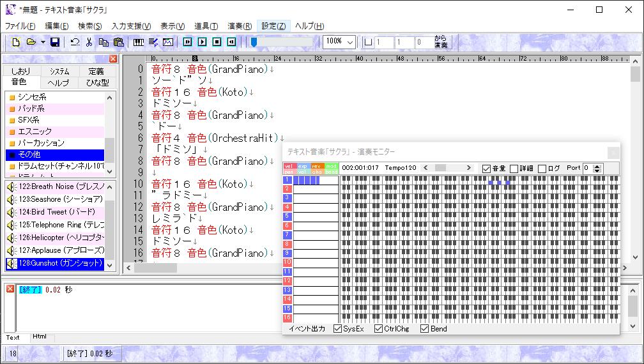Tick the toolbar checkbox before measure fields
The height and width of the screenshot is (364, 644).
[x=369, y=42]
